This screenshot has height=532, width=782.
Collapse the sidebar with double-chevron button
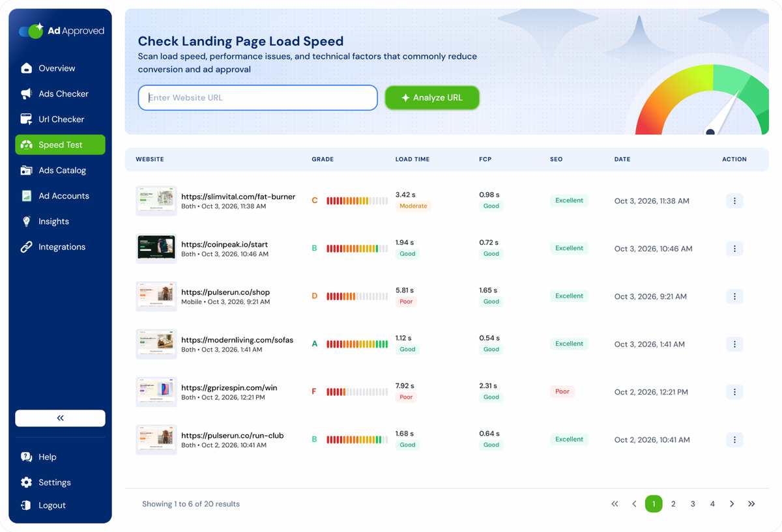point(60,418)
